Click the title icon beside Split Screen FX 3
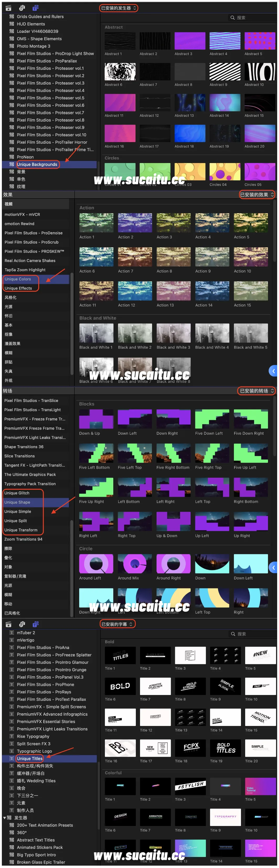 click(12, 743)
